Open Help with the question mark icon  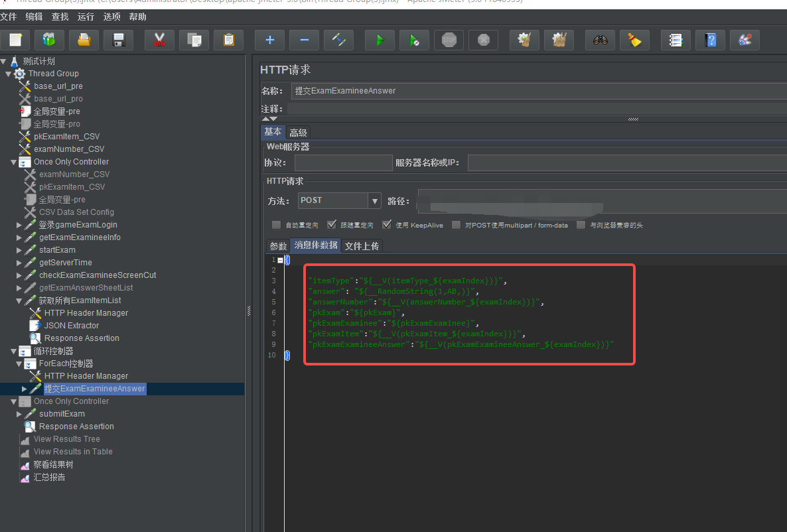[x=711, y=40]
